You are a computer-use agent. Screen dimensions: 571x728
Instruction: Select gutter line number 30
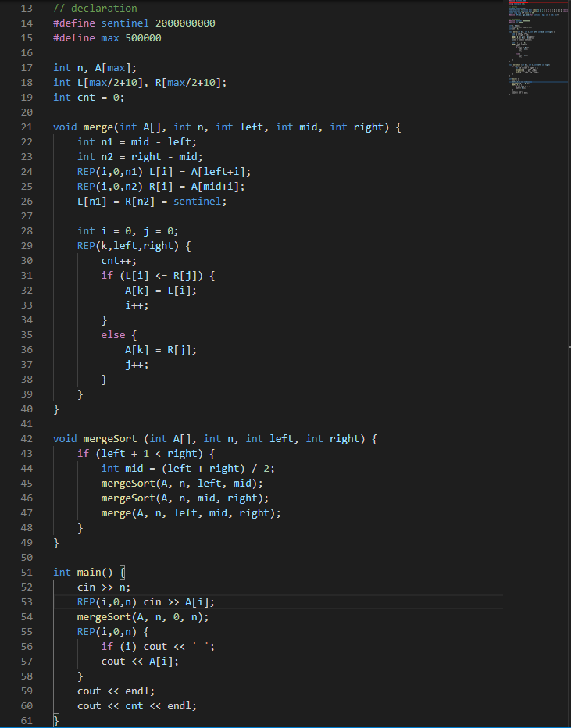point(27,261)
